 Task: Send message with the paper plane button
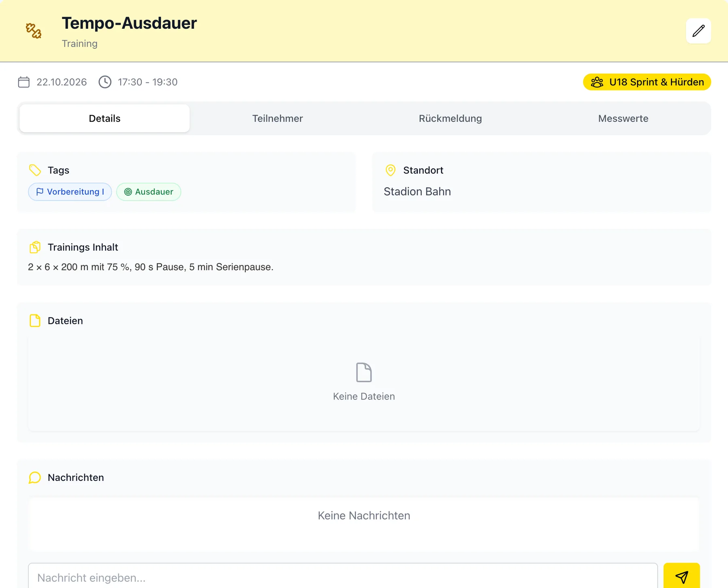pyautogui.click(x=681, y=576)
